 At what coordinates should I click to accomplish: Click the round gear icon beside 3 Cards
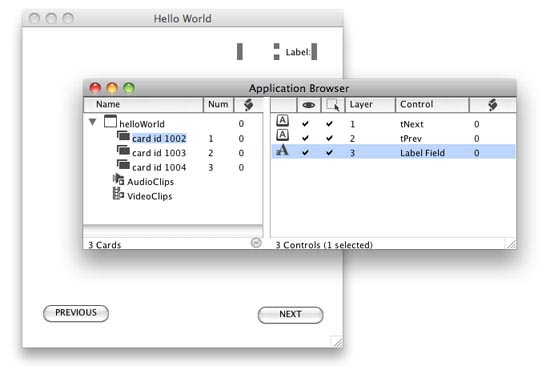[x=256, y=243]
